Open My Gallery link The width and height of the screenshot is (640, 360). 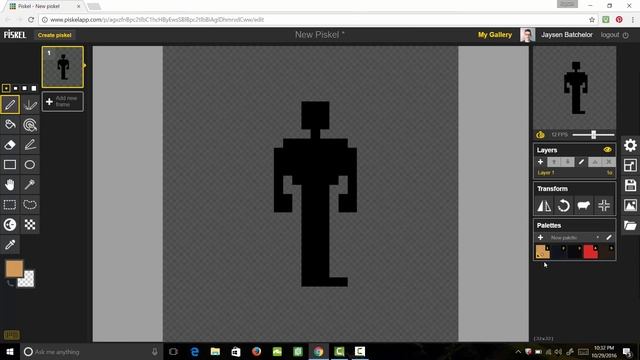click(x=495, y=35)
